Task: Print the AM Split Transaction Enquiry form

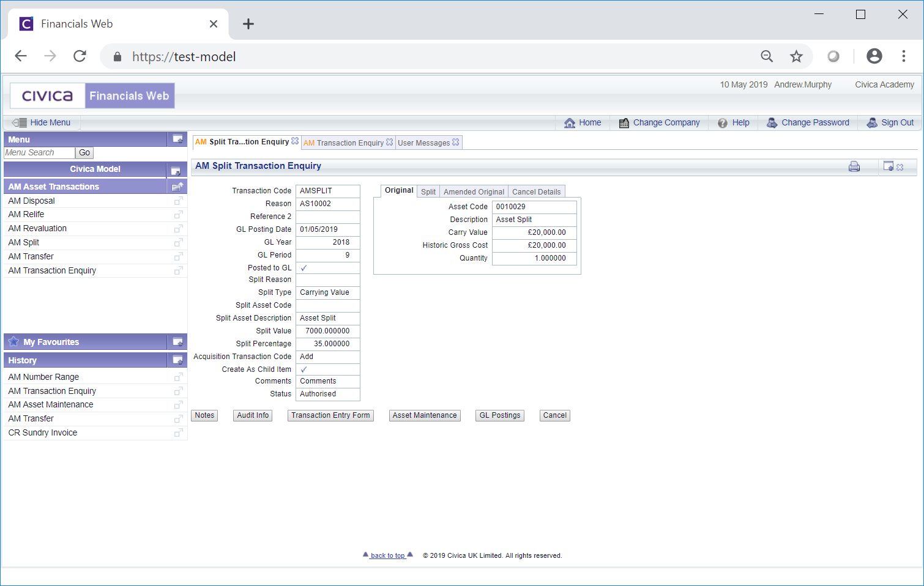Action: pos(854,166)
